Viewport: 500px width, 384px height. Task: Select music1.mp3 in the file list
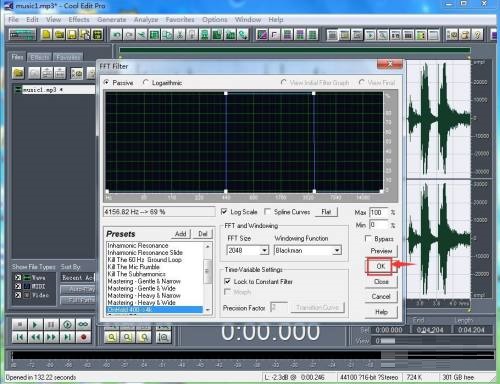point(55,90)
